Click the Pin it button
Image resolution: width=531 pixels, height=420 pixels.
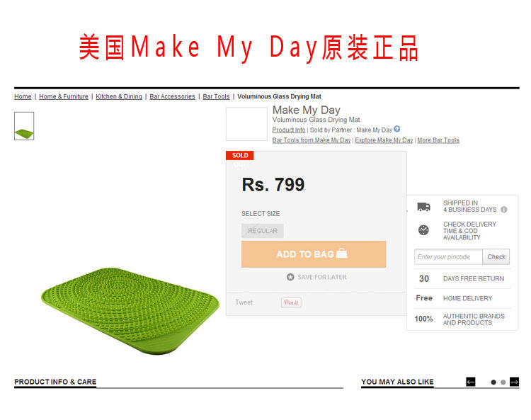tap(291, 302)
